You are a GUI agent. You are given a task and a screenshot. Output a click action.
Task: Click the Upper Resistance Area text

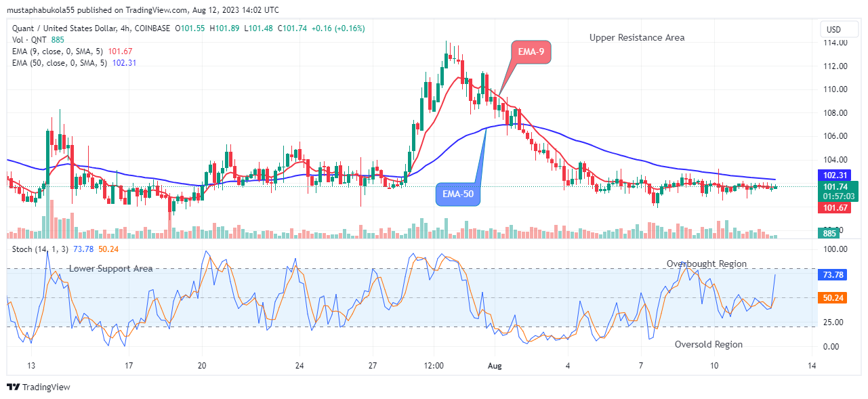(x=637, y=38)
